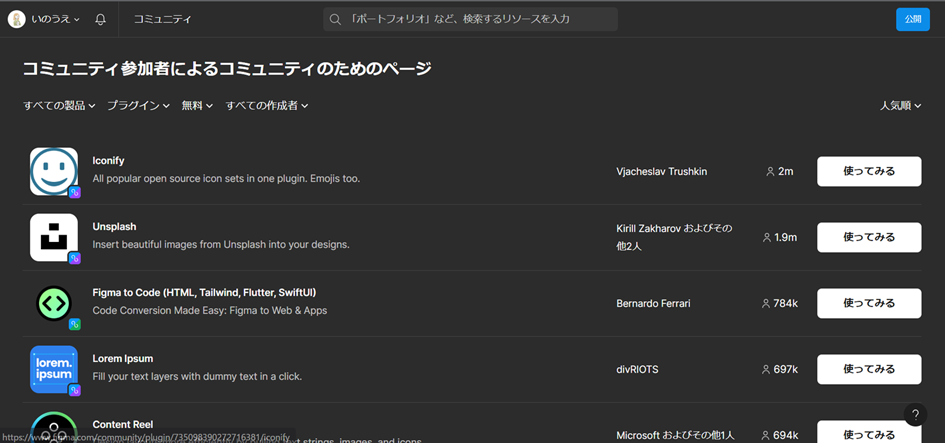This screenshot has width=945, height=443.
Task: Go to the コミュニティ nav item
Action: coord(163,19)
